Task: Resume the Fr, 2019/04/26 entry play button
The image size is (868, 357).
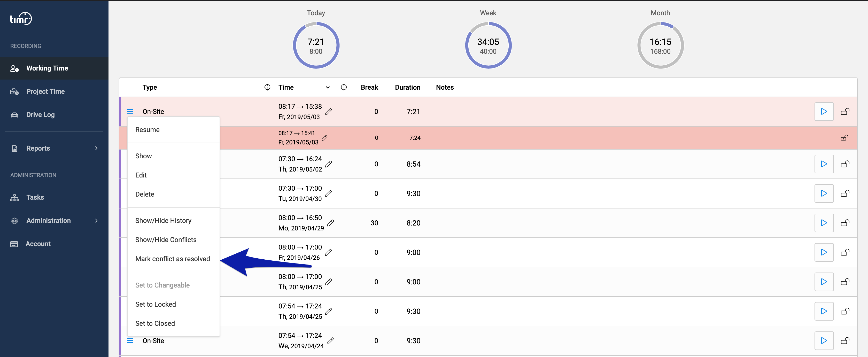Action: 824,253
